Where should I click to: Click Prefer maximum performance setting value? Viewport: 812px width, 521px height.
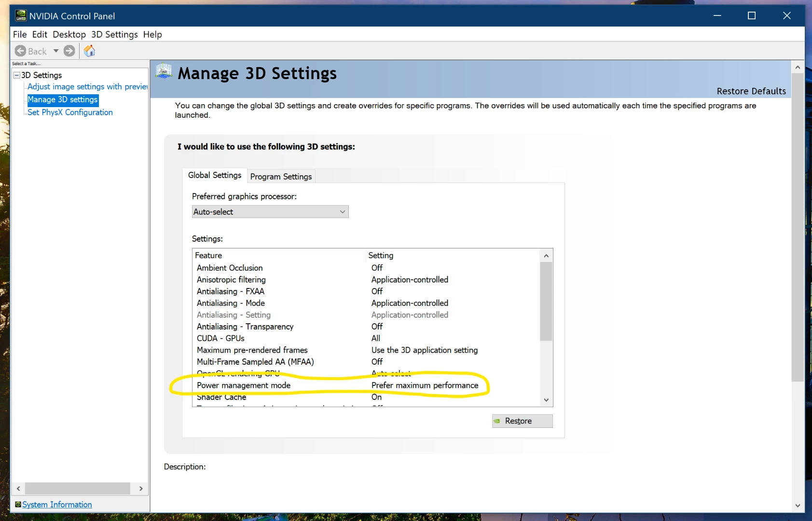(x=425, y=385)
